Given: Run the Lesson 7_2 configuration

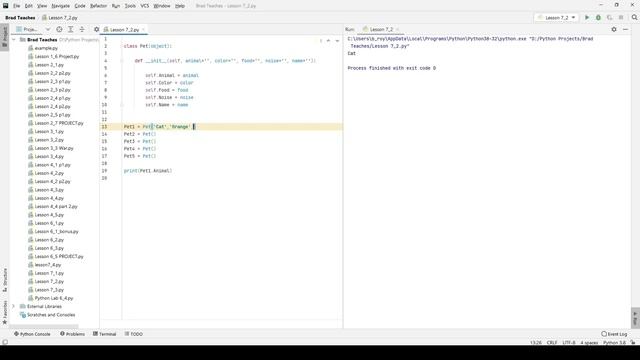Looking at the screenshot, I should point(587,18).
